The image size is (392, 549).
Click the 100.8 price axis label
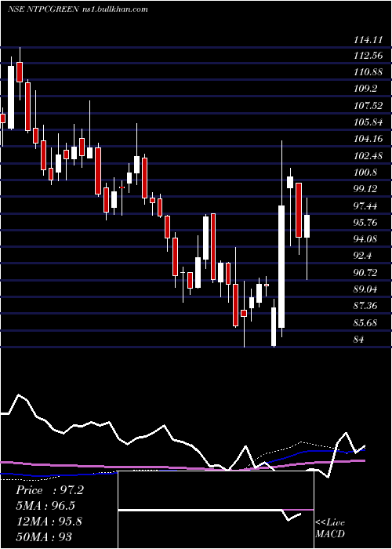[365, 173]
